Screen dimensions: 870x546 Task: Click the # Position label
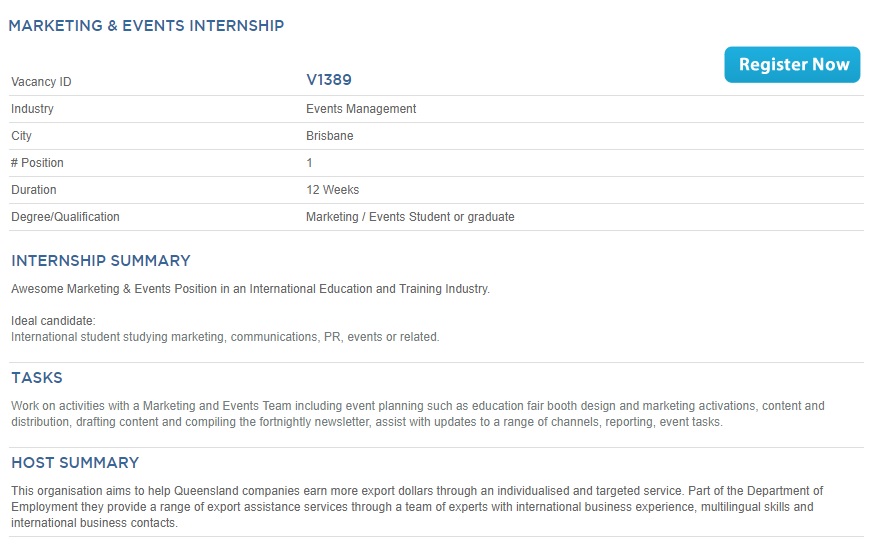(x=37, y=163)
